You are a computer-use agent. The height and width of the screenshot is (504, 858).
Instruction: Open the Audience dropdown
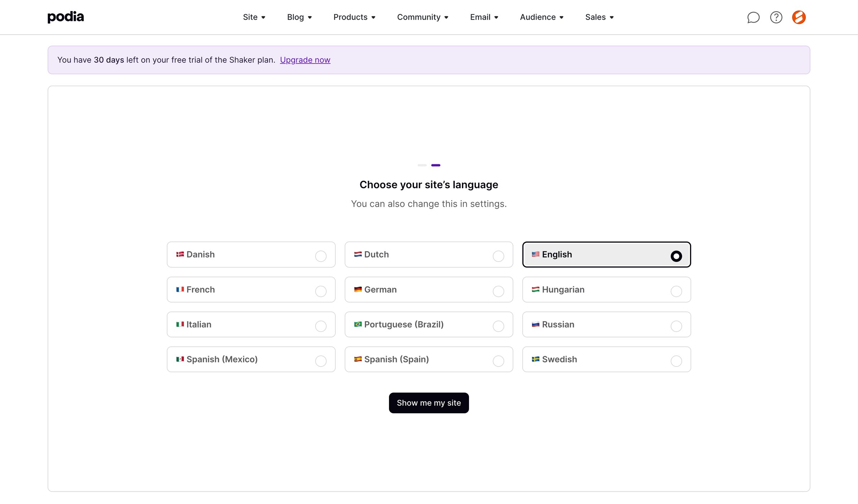coord(542,17)
